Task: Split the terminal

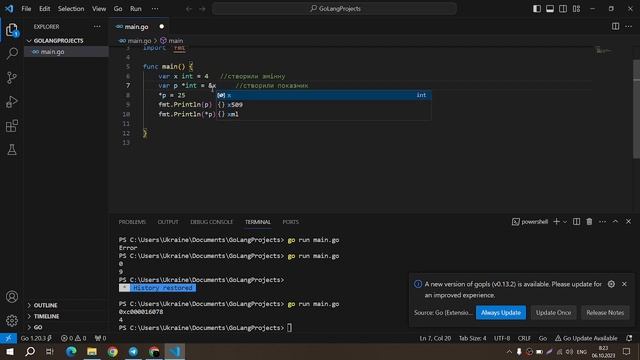Action: (x=576, y=222)
